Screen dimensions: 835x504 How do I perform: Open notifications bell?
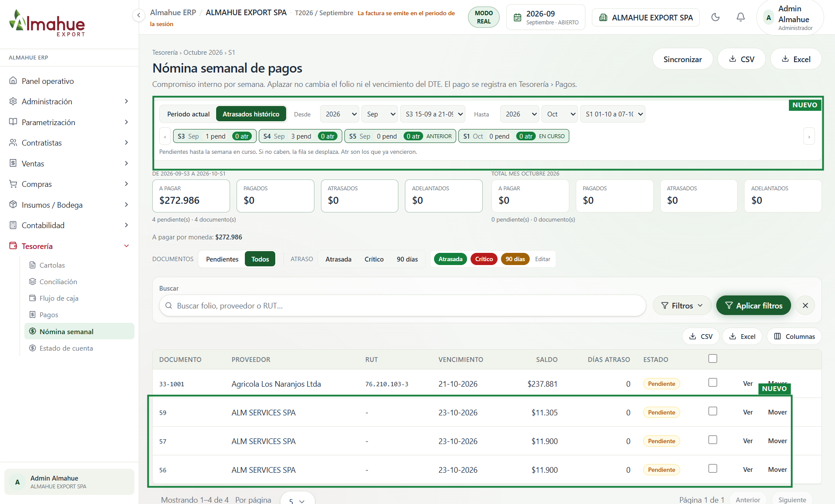[x=741, y=17]
